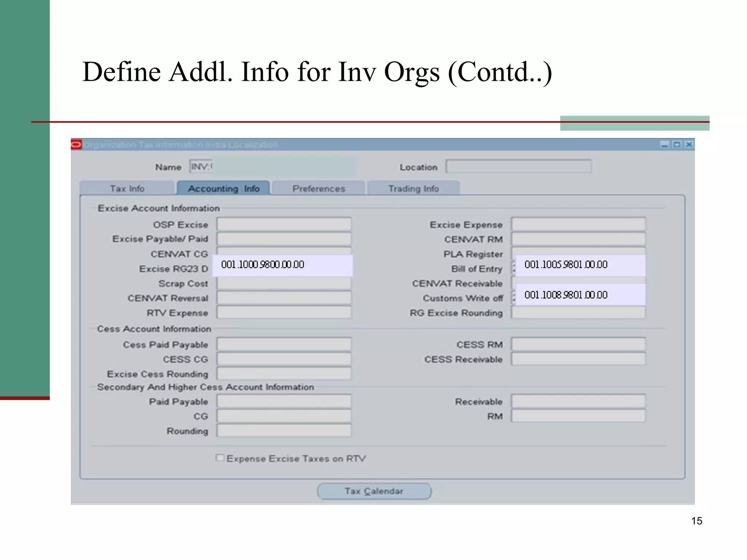Viewport: 747px width, 560px height.
Task: Focus the Scrap Cost field
Action: [x=284, y=283]
